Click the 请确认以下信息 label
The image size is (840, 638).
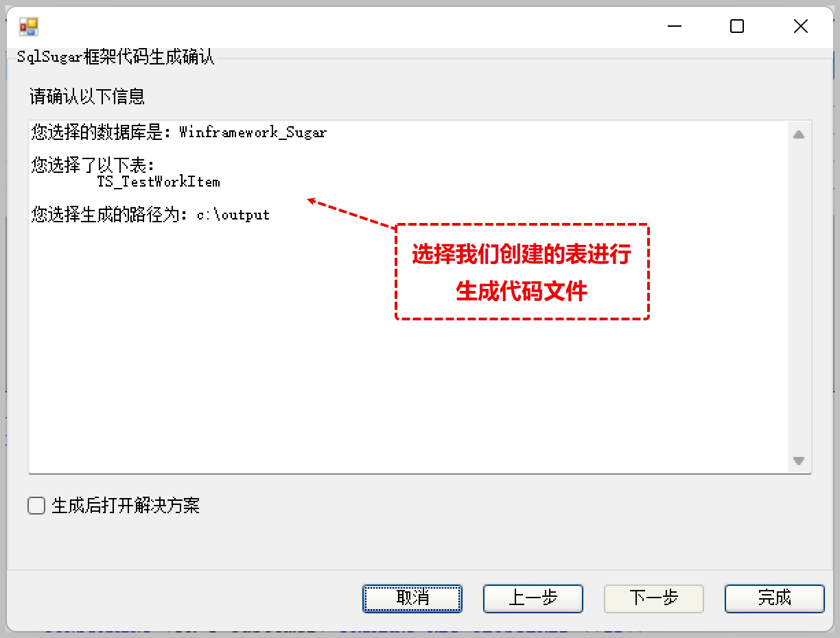point(87,96)
